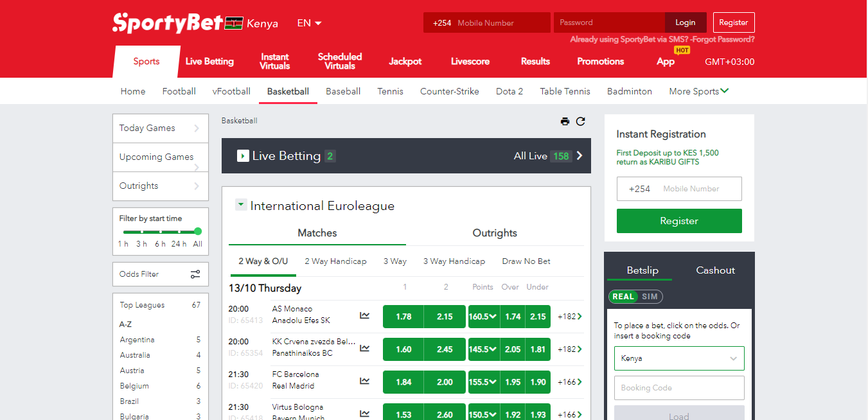
Task: Switch betslip to REAL mode
Action: [x=623, y=297]
